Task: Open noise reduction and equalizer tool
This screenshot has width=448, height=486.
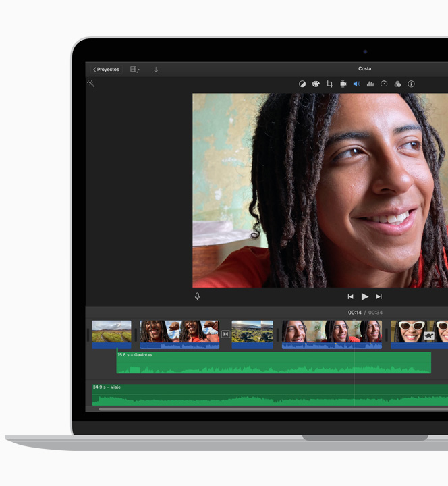Action: (x=370, y=84)
